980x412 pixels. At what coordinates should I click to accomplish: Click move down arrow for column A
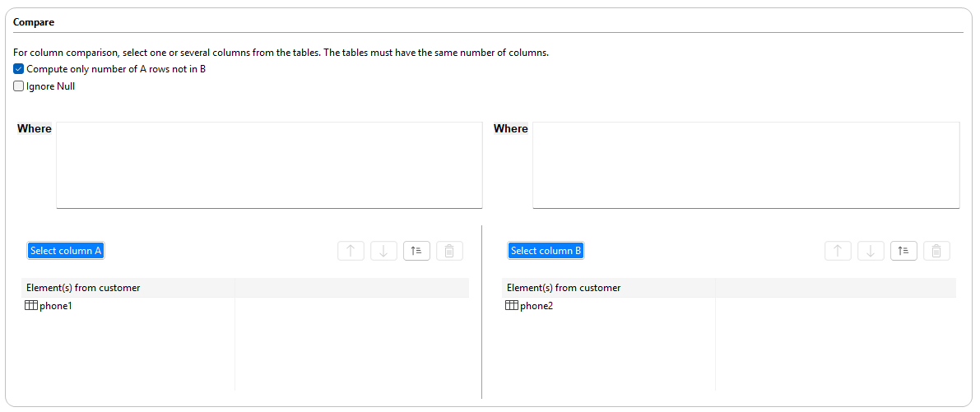pyautogui.click(x=383, y=251)
